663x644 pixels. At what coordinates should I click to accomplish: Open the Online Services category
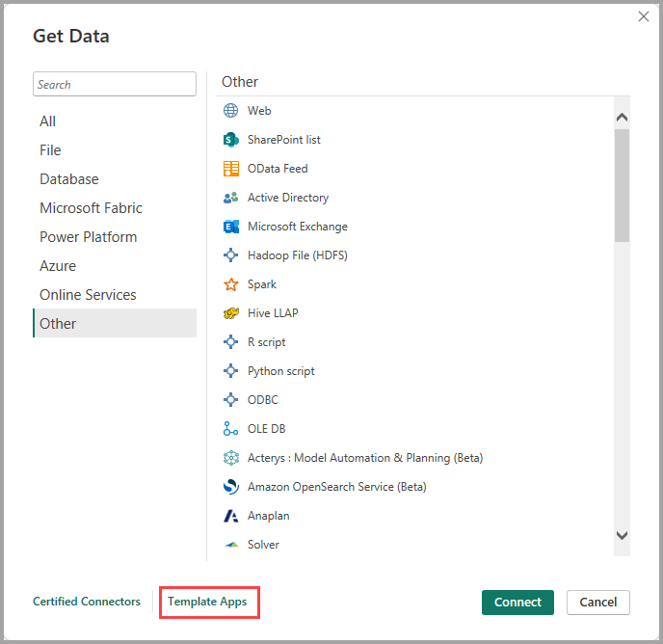click(x=88, y=295)
